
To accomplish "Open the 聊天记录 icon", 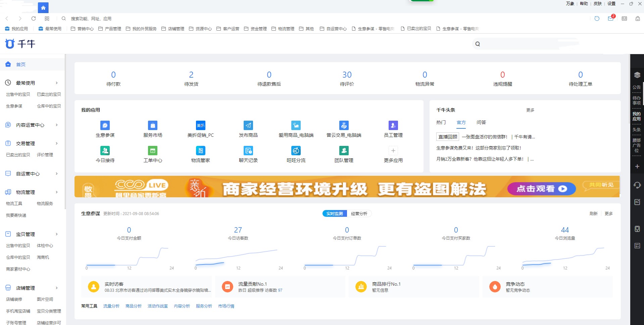I will pyautogui.click(x=248, y=151).
